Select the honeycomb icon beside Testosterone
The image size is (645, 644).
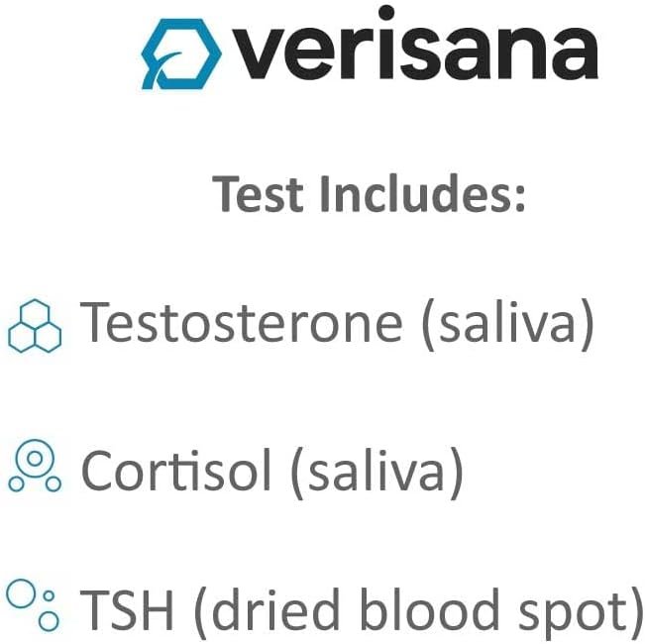(x=34, y=324)
